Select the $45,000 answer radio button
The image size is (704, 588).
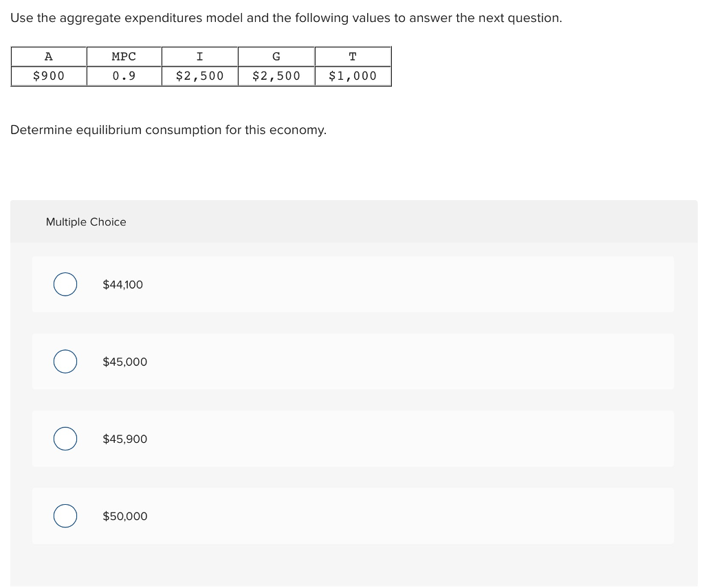click(65, 361)
